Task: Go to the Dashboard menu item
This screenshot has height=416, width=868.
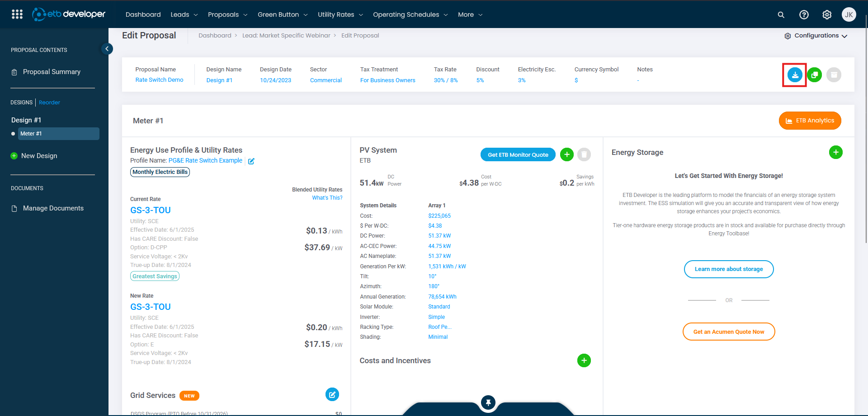Action: (x=143, y=14)
